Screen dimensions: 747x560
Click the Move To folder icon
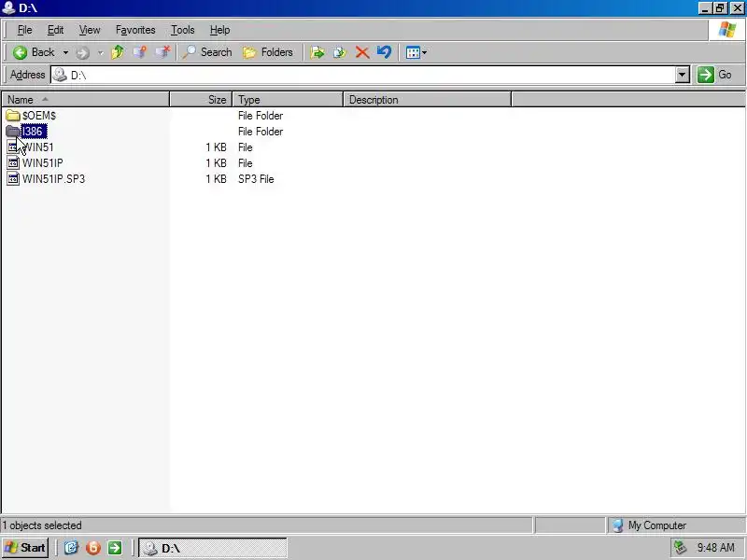[x=317, y=52]
